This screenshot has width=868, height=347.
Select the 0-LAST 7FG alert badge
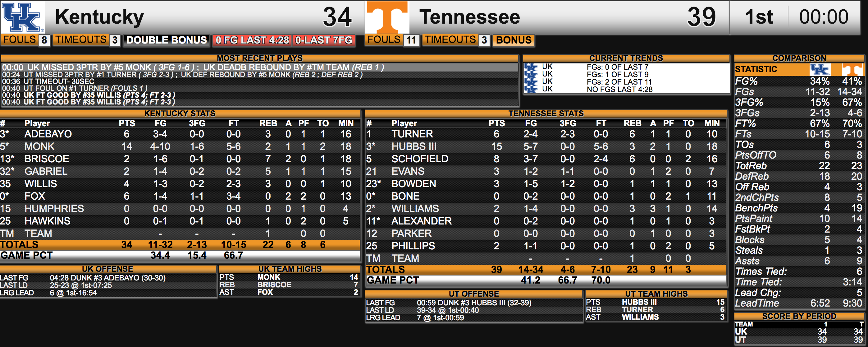click(324, 40)
